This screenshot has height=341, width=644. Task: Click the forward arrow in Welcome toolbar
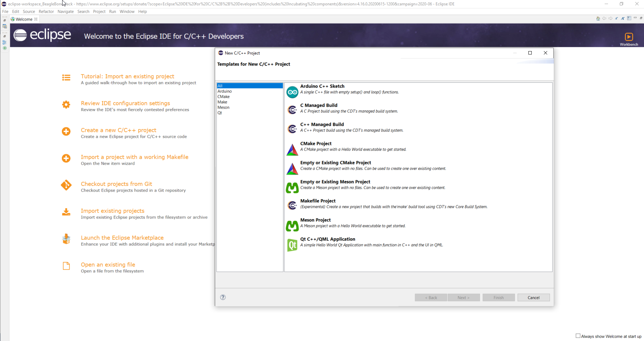point(610,18)
